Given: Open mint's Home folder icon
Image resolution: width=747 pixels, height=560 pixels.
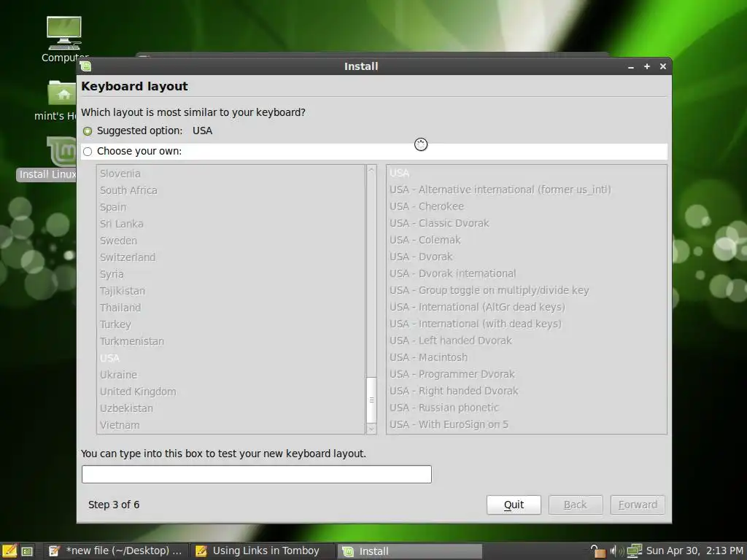Looking at the screenshot, I should 62,93.
